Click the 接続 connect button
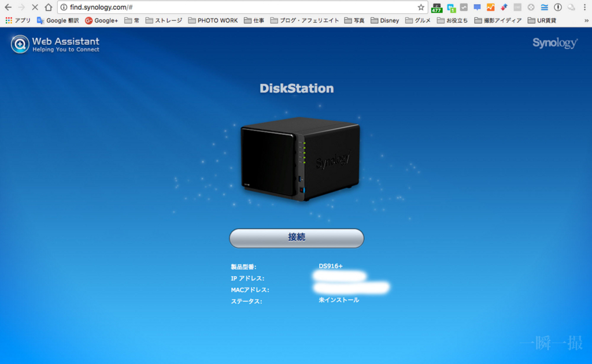This screenshot has width=592, height=364. pyautogui.click(x=297, y=238)
